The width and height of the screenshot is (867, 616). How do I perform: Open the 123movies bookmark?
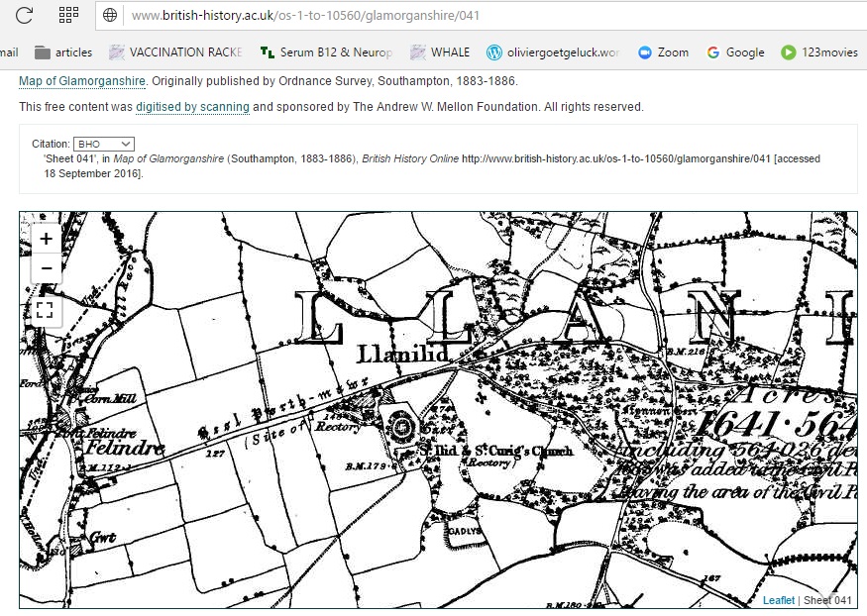point(819,52)
